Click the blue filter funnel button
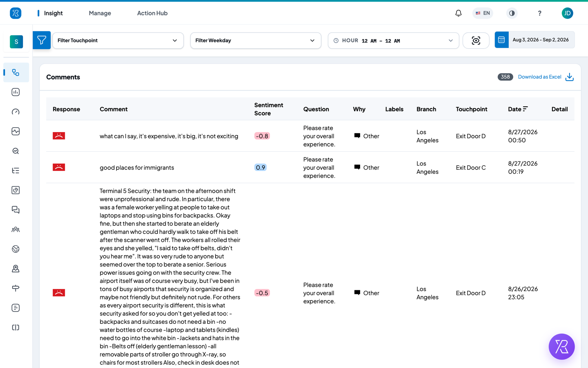 [42, 40]
